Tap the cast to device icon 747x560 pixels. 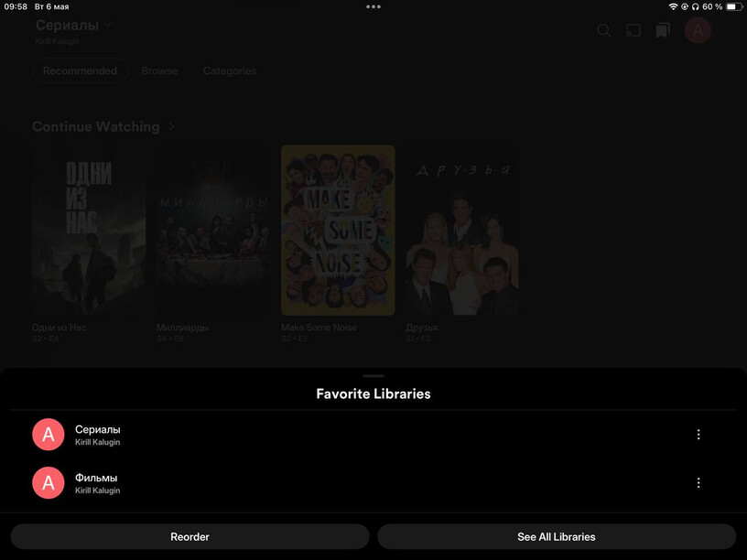633,31
